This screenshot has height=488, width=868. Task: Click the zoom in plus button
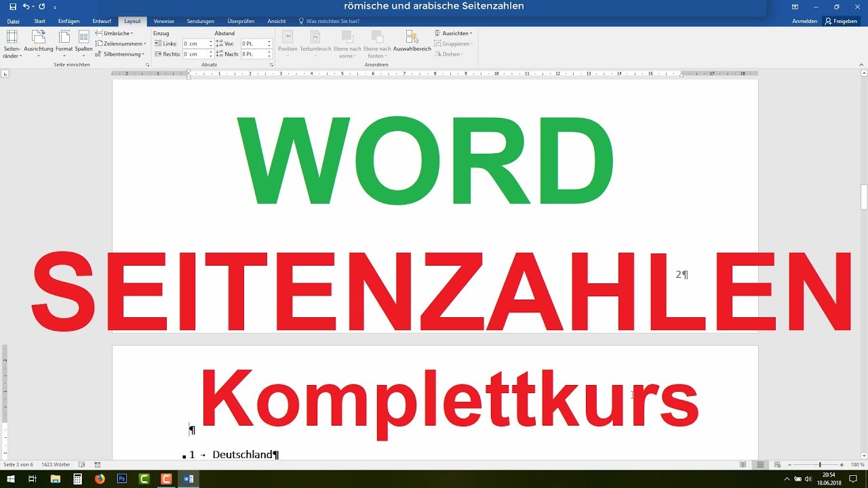842,464
